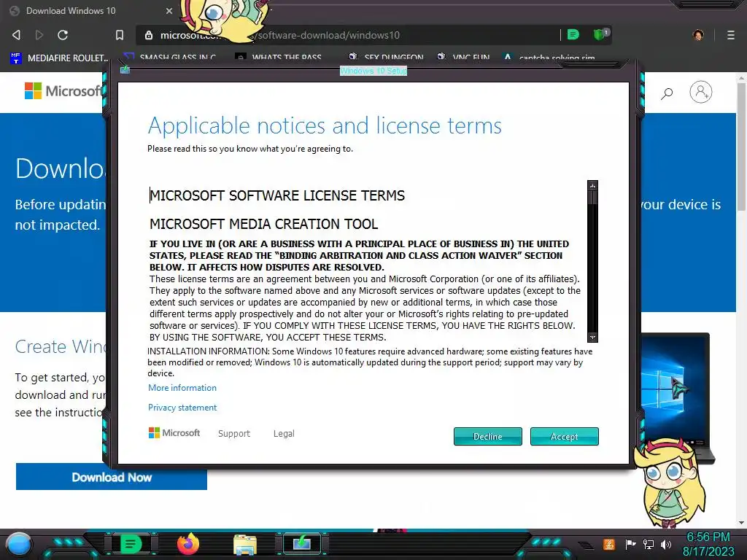Open the More information link

pos(182,388)
